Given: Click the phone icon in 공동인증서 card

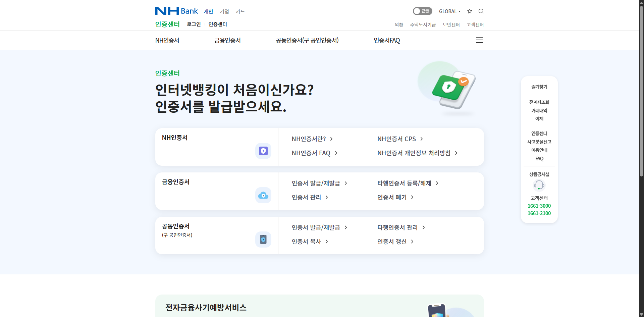Looking at the screenshot, I should [x=263, y=239].
